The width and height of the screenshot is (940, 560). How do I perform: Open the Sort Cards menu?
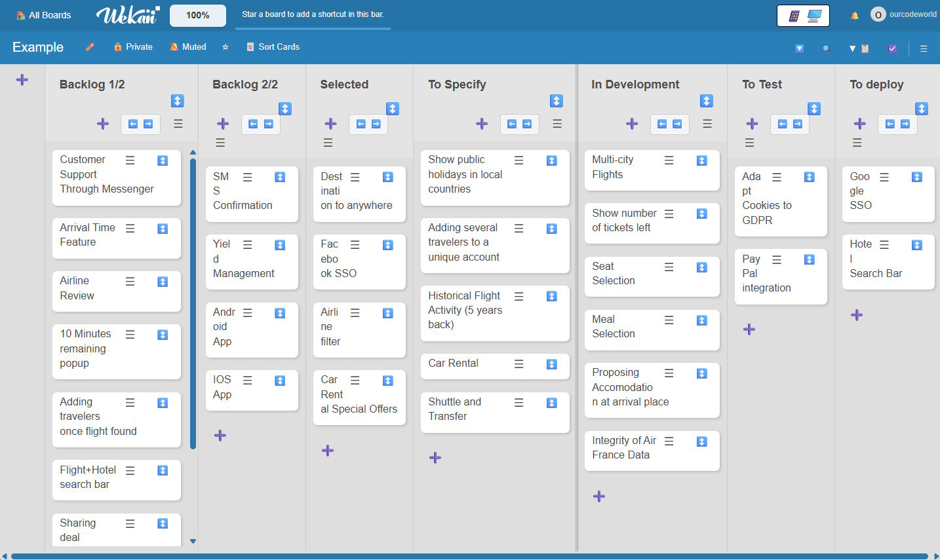tap(273, 47)
